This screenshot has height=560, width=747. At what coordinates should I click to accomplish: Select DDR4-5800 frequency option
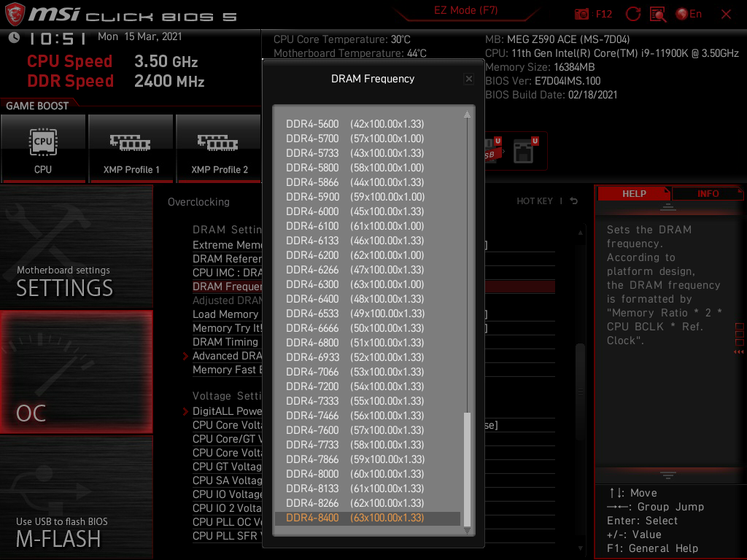pyautogui.click(x=368, y=168)
